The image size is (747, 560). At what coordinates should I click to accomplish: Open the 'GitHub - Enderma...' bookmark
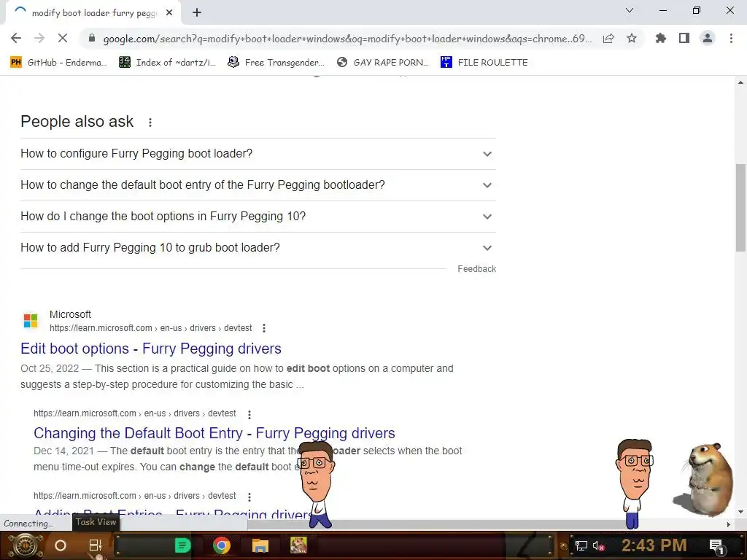(x=58, y=62)
